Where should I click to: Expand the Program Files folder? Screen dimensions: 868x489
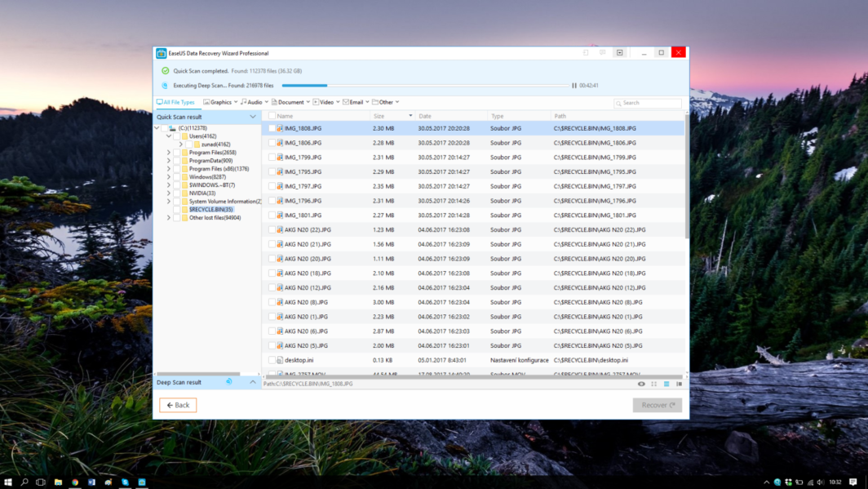point(169,153)
